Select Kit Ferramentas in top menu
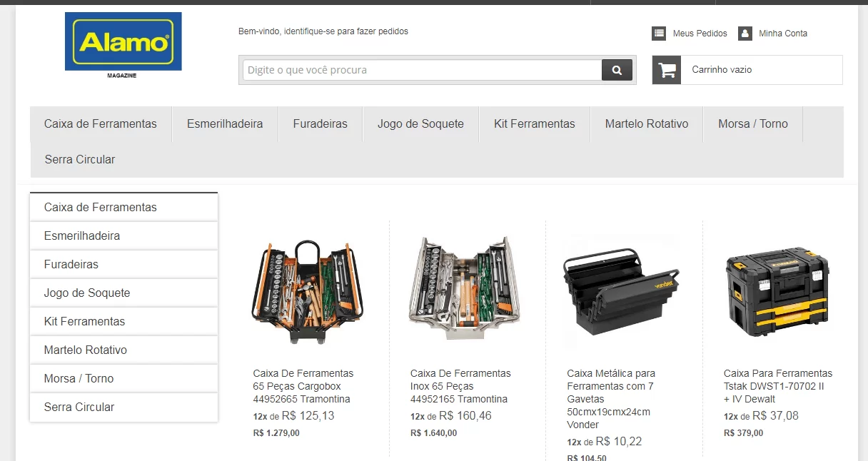The image size is (868, 461). click(x=535, y=124)
